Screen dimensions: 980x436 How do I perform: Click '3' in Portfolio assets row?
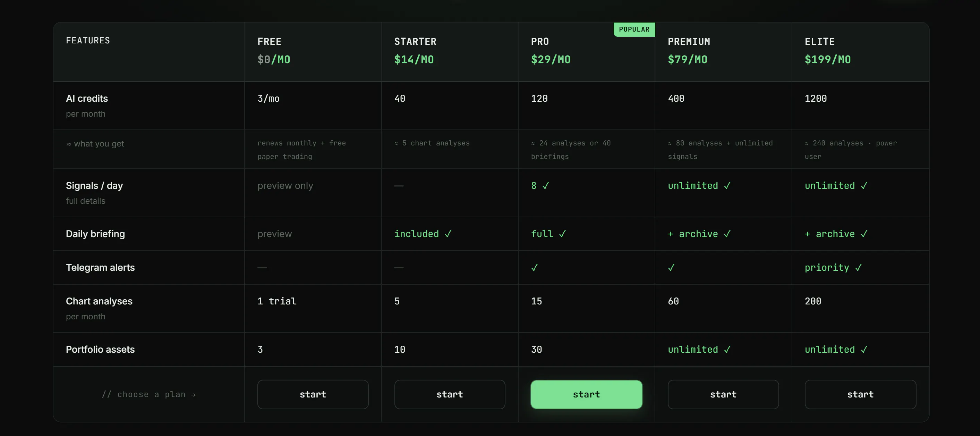(260, 350)
